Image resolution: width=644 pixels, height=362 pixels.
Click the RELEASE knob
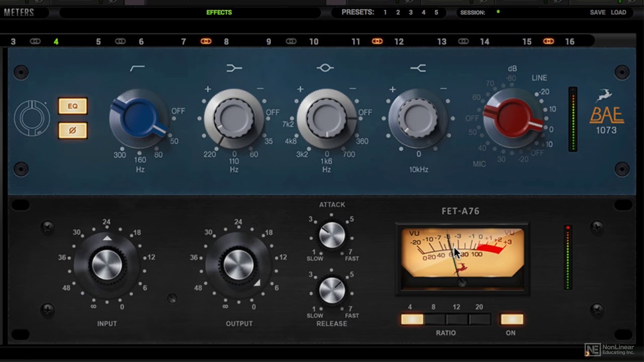coord(332,291)
